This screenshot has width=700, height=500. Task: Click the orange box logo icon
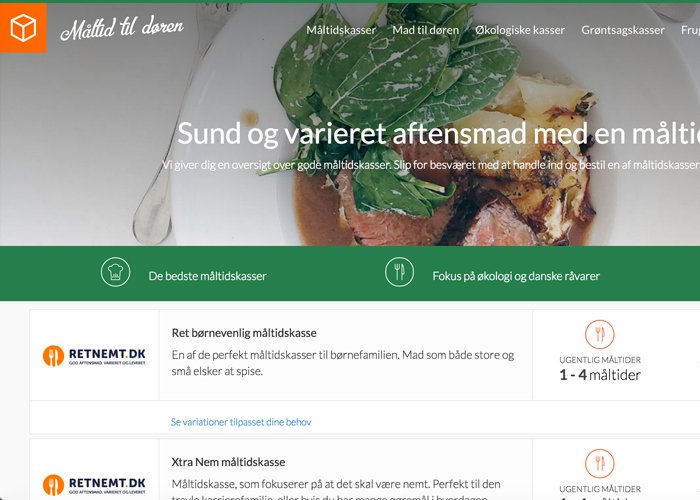pos(23,28)
